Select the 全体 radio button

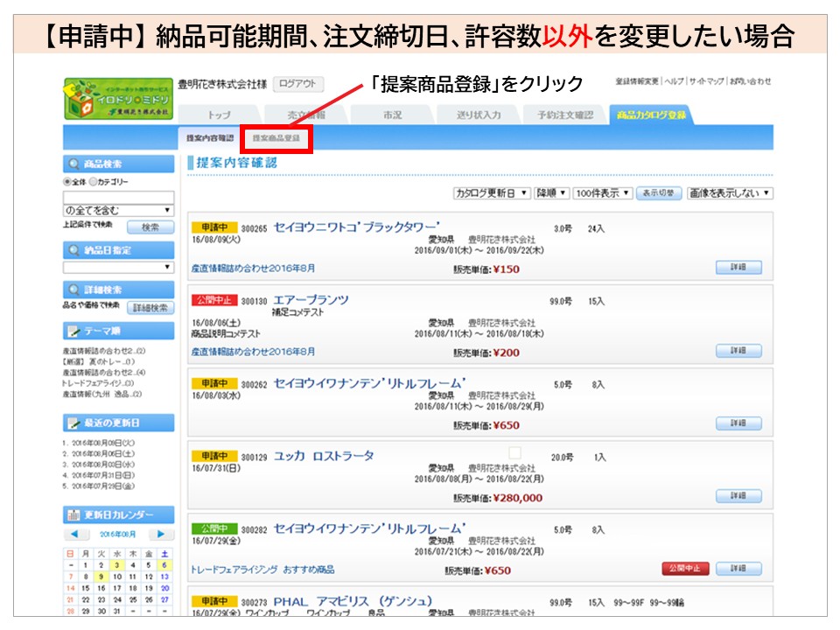coord(66,182)
